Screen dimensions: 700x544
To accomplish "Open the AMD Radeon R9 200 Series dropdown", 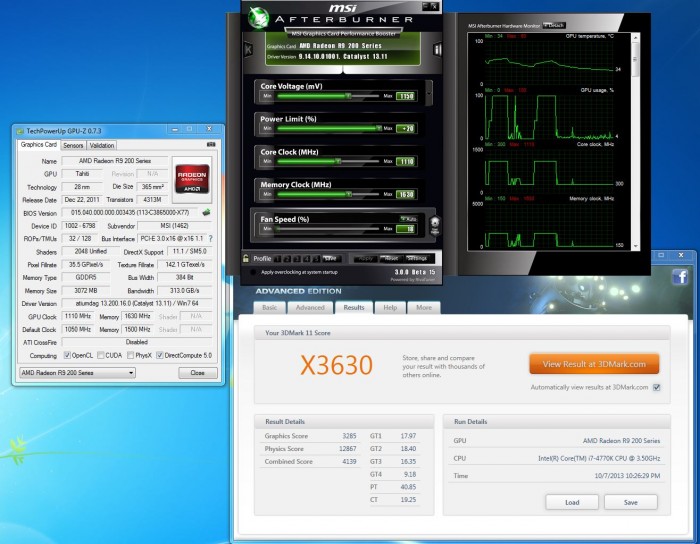I will (77, 373).
